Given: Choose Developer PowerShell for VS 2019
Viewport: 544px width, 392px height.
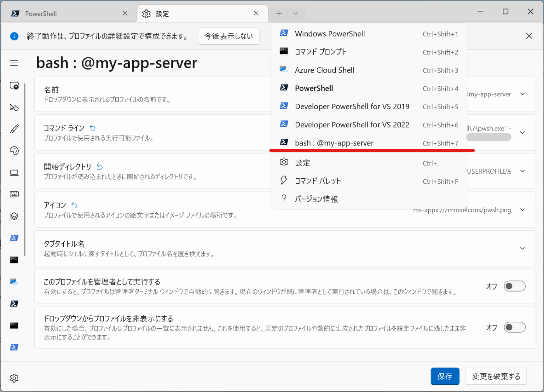Looking at the screenshot, I should [x=369, y=107].
